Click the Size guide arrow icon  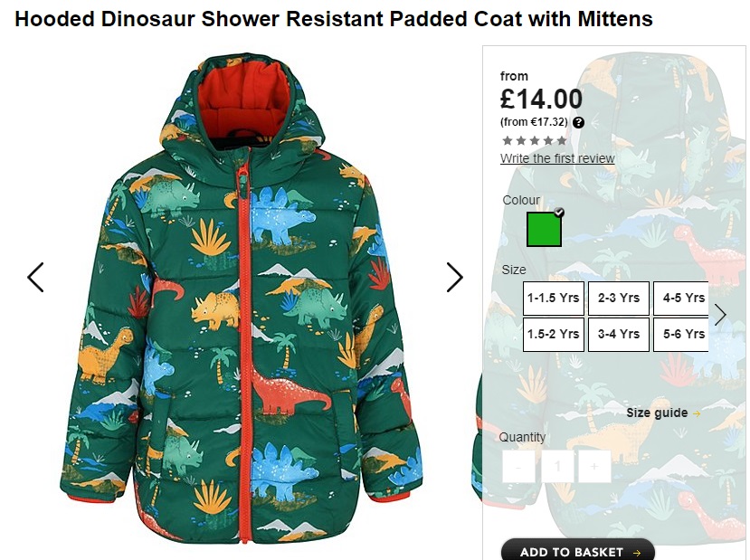coord(697,413)
